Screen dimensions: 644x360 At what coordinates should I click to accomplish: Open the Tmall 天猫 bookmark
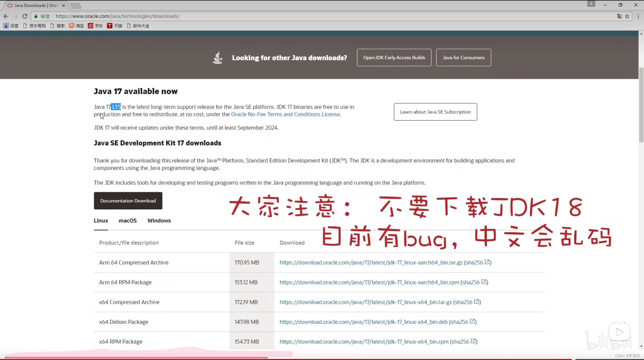click(x=115, y=26)
